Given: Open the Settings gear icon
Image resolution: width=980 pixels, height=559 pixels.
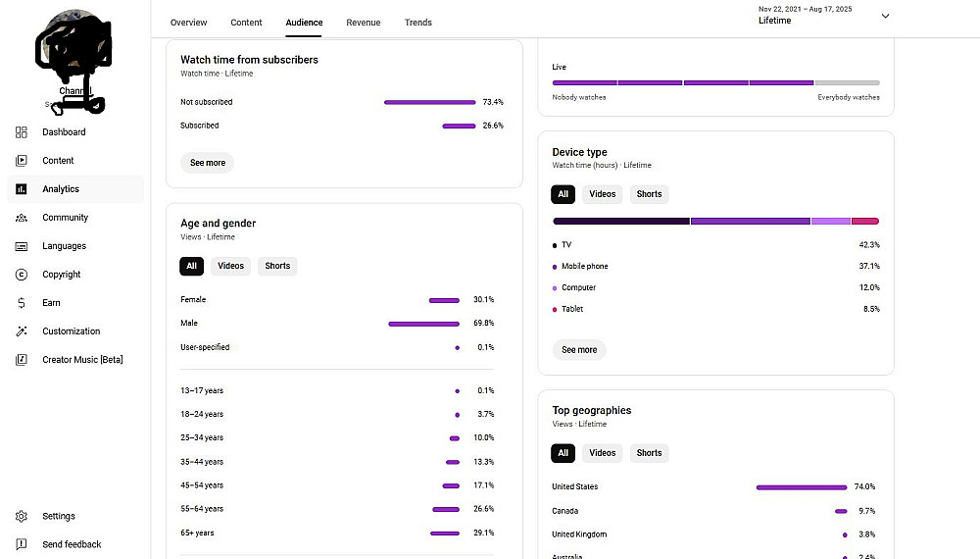Looking at the screenshot, I should [x=22, y=516].
